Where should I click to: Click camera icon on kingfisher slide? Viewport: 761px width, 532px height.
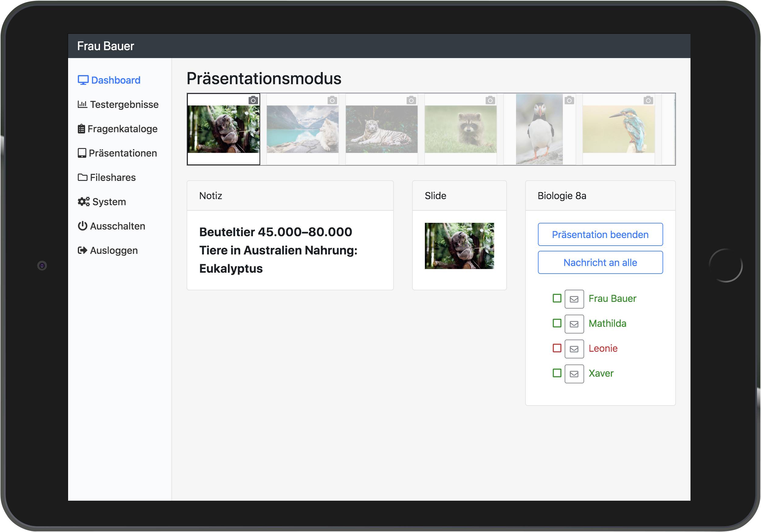(x=648, y=100)
